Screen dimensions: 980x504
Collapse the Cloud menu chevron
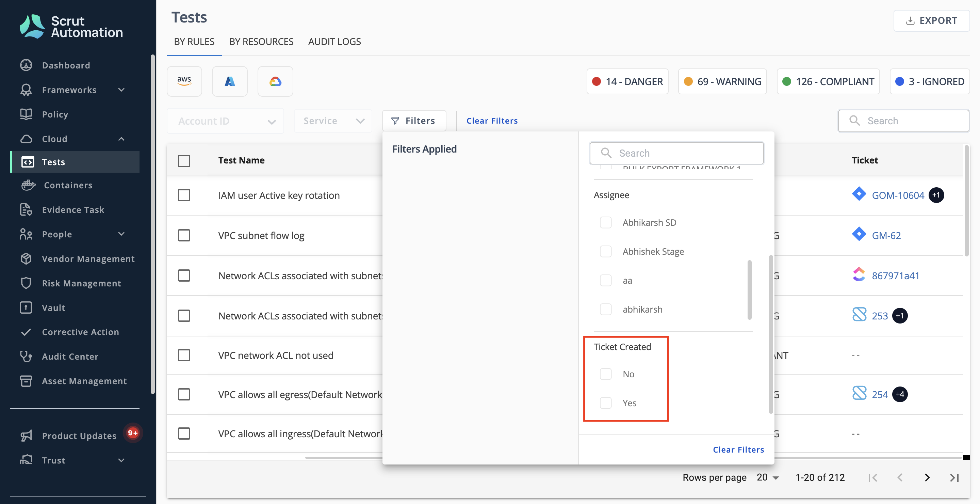tap(121, 139)
